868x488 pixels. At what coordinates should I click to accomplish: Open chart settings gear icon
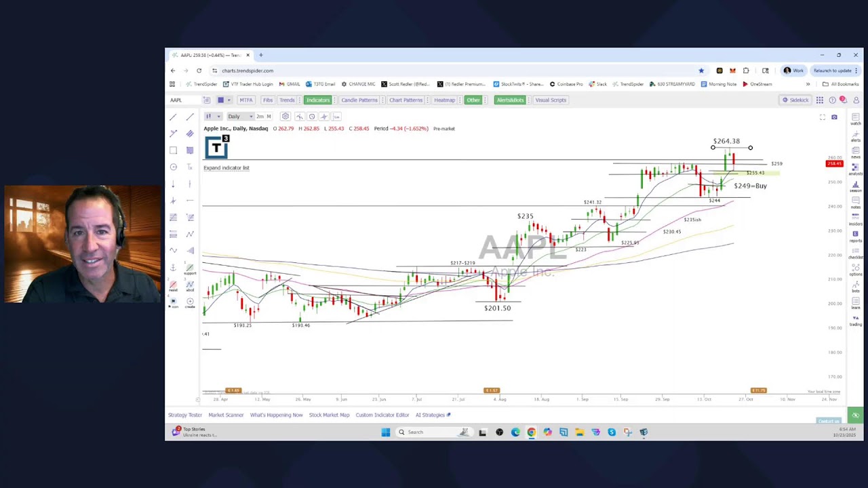[x=285, y=117]
